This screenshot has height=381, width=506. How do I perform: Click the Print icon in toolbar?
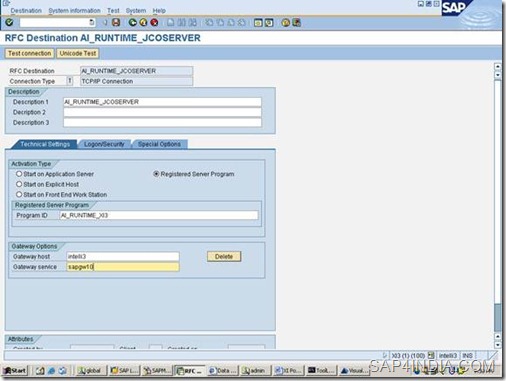point(171,22)
